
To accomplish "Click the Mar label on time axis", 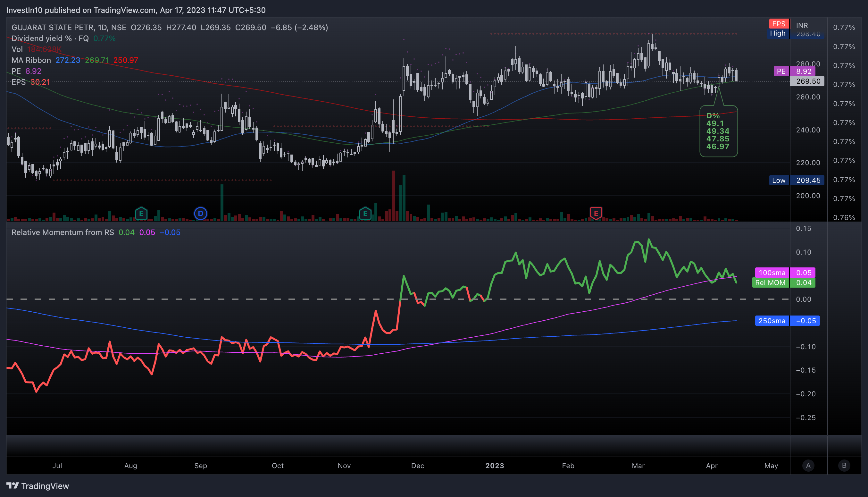I will (638, 466).
